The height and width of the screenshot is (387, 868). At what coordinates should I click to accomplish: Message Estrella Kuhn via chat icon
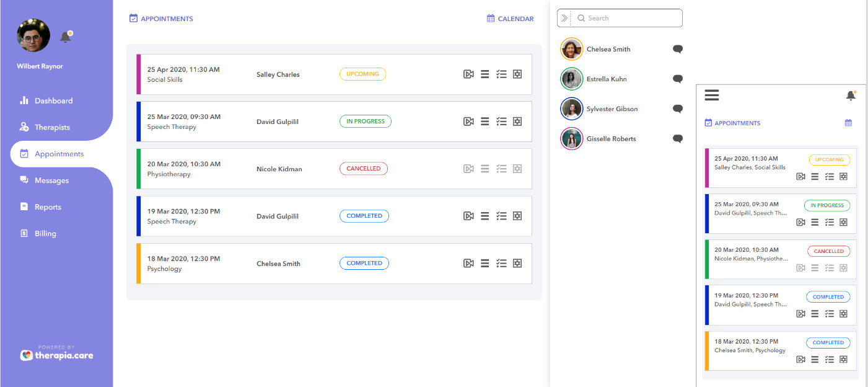(x=677, y=79)
